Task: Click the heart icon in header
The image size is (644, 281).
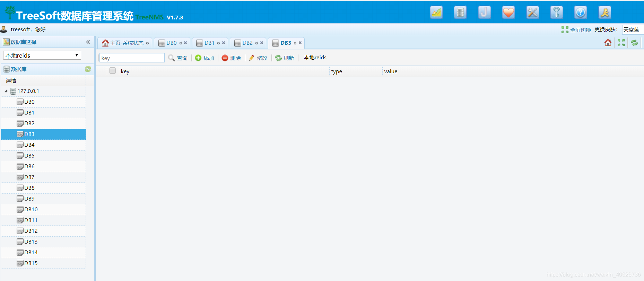Action: click(x=508, y=12)
